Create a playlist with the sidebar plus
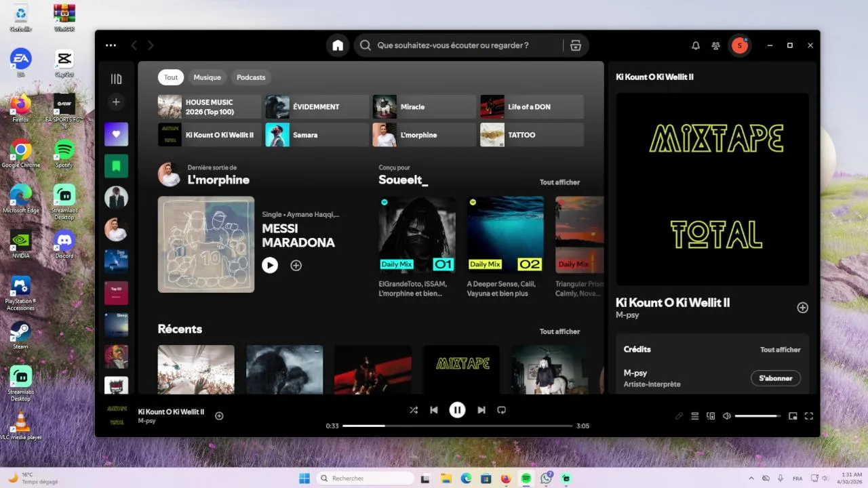Viewport: 868px width, 488px height. [116, 102]
